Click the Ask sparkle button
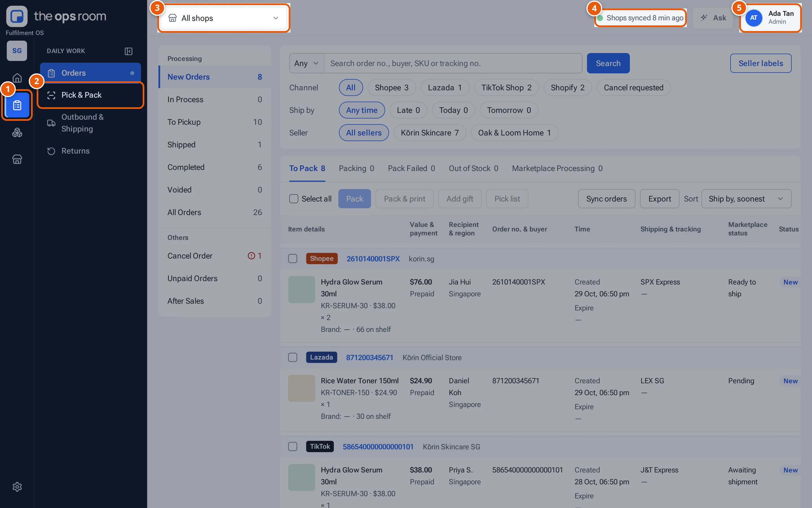812x508 pixels. tap(713, 18)
